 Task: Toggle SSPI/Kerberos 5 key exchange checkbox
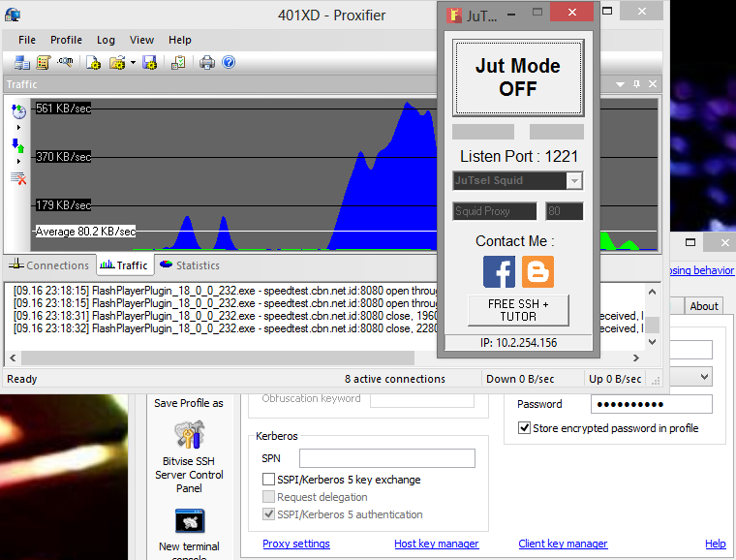268,480
